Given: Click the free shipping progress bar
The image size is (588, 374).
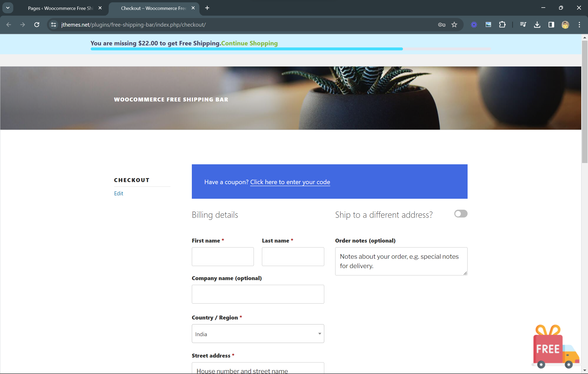Looking at the screenshot, I should click(291, 49).
